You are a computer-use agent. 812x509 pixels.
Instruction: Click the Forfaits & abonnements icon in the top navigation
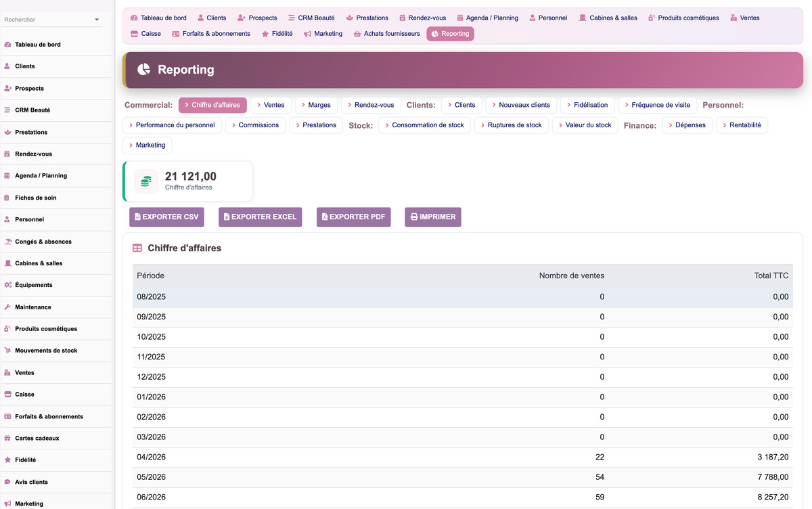click(x=176, y=34)
